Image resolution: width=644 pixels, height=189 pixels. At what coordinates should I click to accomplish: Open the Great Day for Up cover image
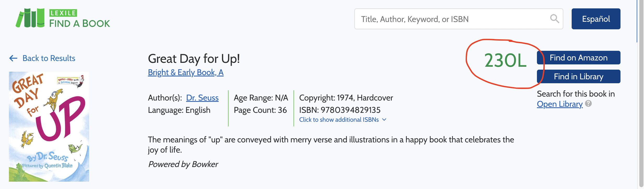pyautogui.click(x=49, y=127)
